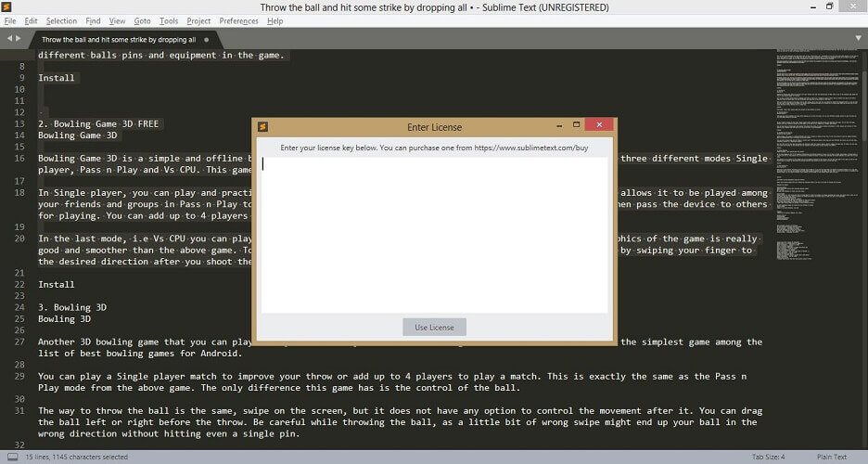Image resolution: width=868 pixels, height=464 pixels.
Task: Minimize the Sublime Text main window
Action: [813, 7]
